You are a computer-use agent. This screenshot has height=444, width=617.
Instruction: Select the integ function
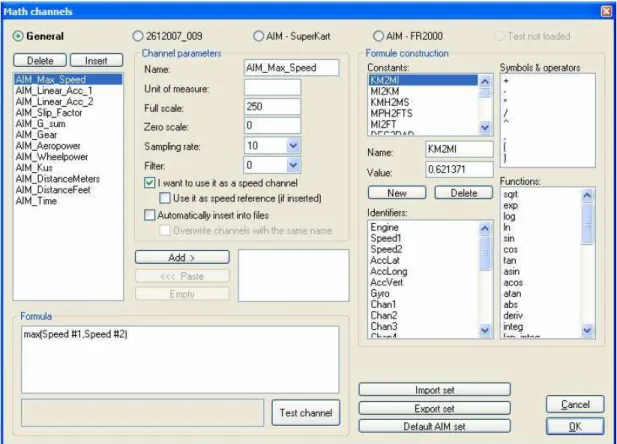(x=541, y=326)
